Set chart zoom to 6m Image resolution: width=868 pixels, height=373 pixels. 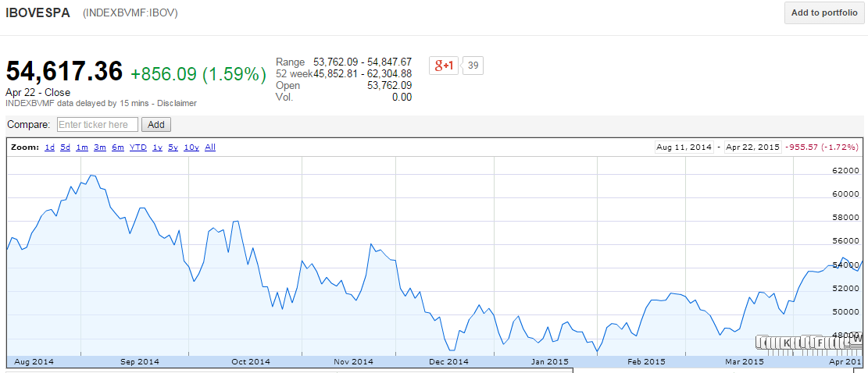pyautogui.click(x=117, y=147)
